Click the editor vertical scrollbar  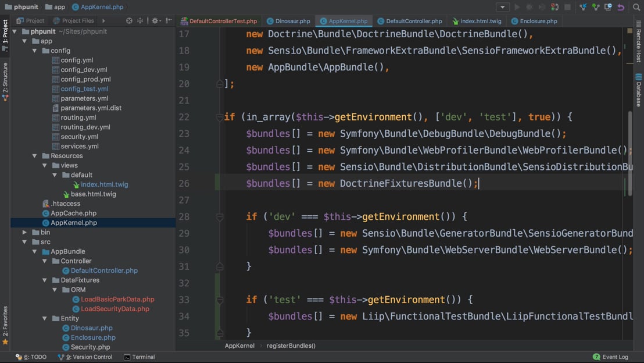pos(629,153)
